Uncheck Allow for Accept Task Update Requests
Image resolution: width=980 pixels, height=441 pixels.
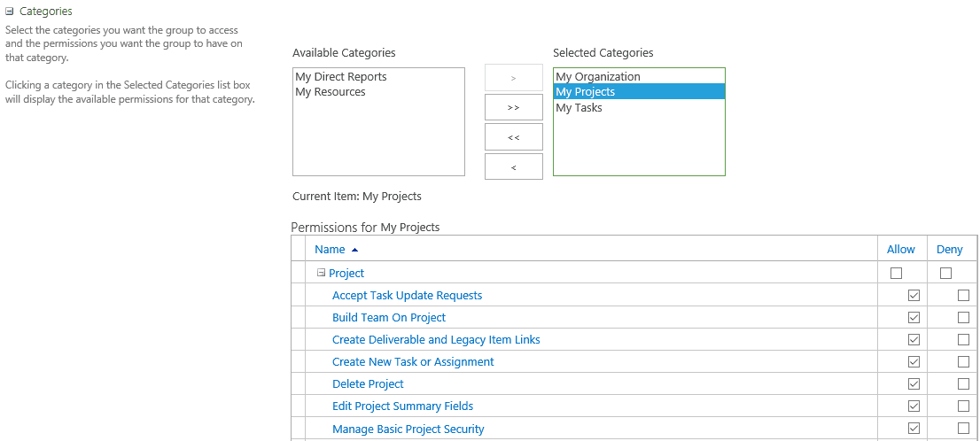pos(914,295)
